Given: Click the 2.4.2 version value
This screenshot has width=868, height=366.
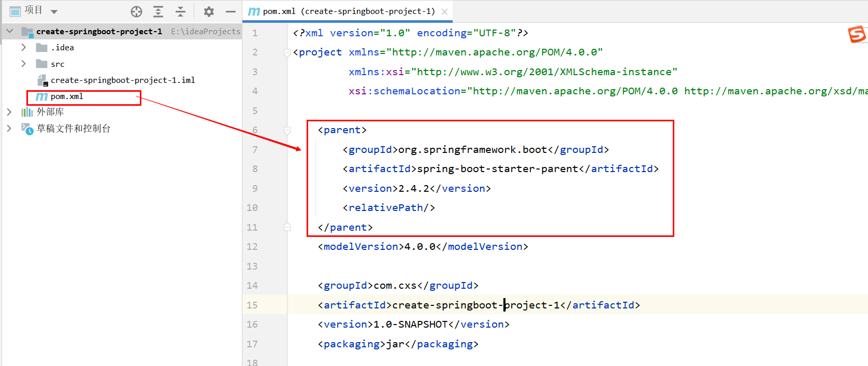Looking at the screenshot, I should click(x=414, y=189).
